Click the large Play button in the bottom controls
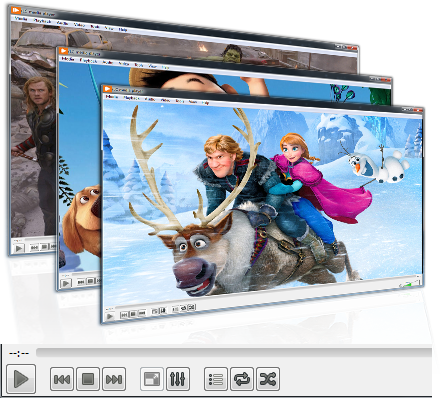 pos(21,379)
